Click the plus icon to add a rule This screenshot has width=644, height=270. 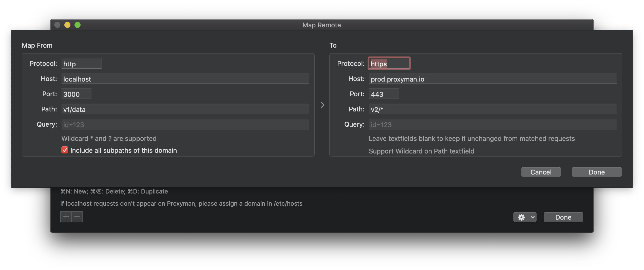(66, 217)
